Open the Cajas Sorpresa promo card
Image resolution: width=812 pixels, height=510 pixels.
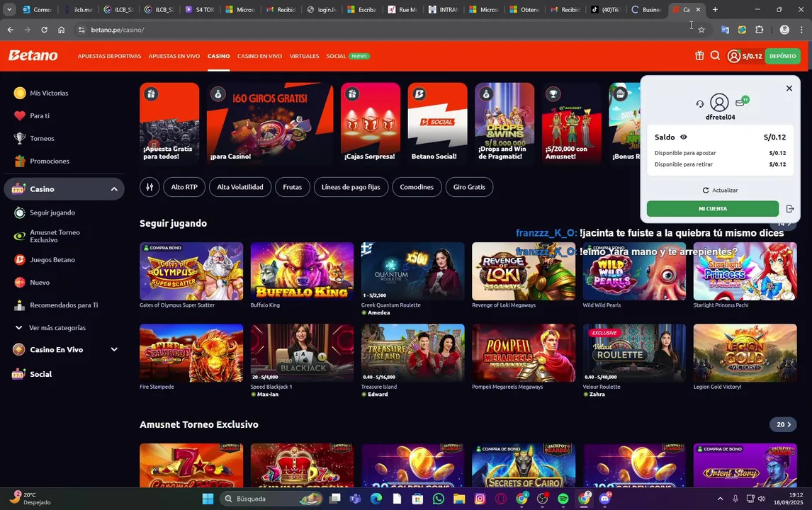click(371, 123)
